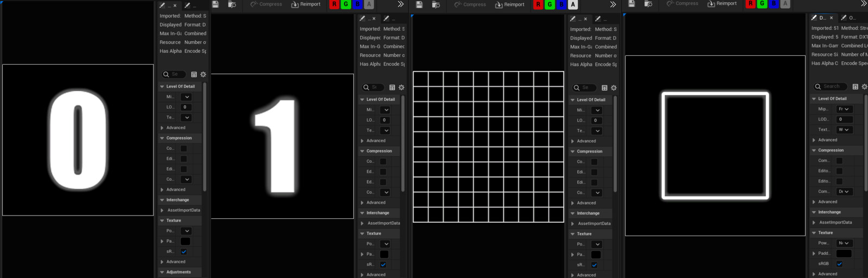This screenshot has height=278, width=868.
Task: Open settings gear in digit 1 details panel
Action: pos(401,87)
